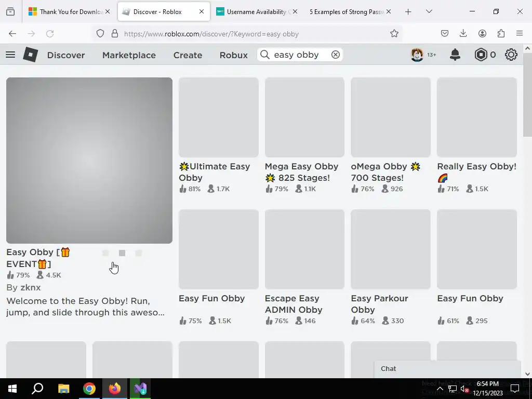The width and height of the screenshot is (532, 399).
Task: Open Roblox notifications bell
Action: pyautogui.click(x=455, y=55)
